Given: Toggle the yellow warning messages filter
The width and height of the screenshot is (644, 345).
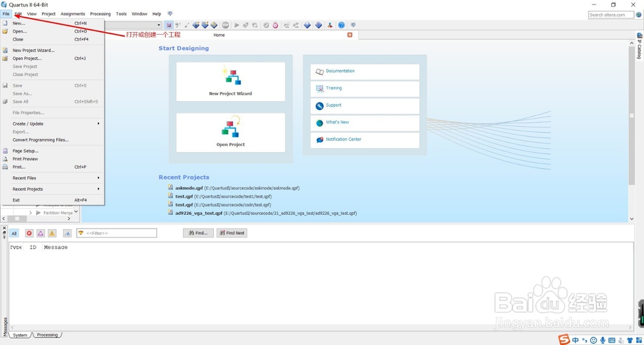Looking at the screenshot, I should coord(52,233).
